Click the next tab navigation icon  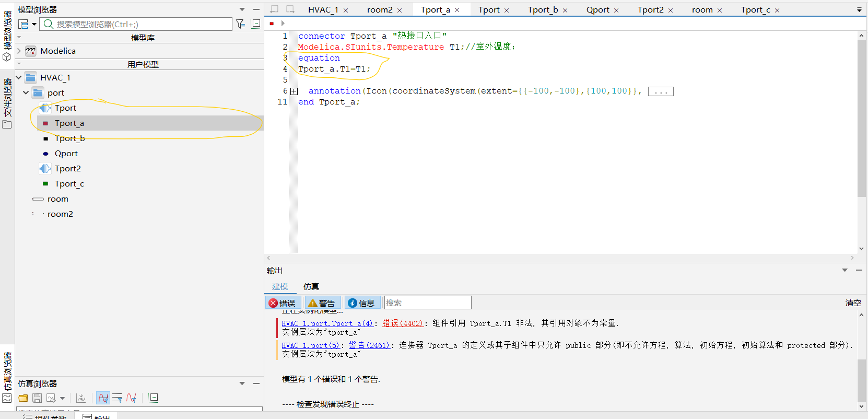click(x=290, y=9)
